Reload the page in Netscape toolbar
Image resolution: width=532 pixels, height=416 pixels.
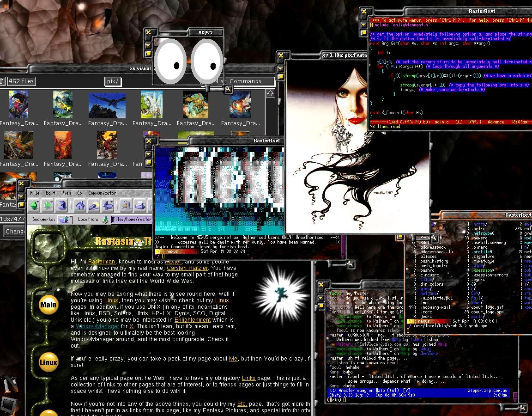[61, 205]
